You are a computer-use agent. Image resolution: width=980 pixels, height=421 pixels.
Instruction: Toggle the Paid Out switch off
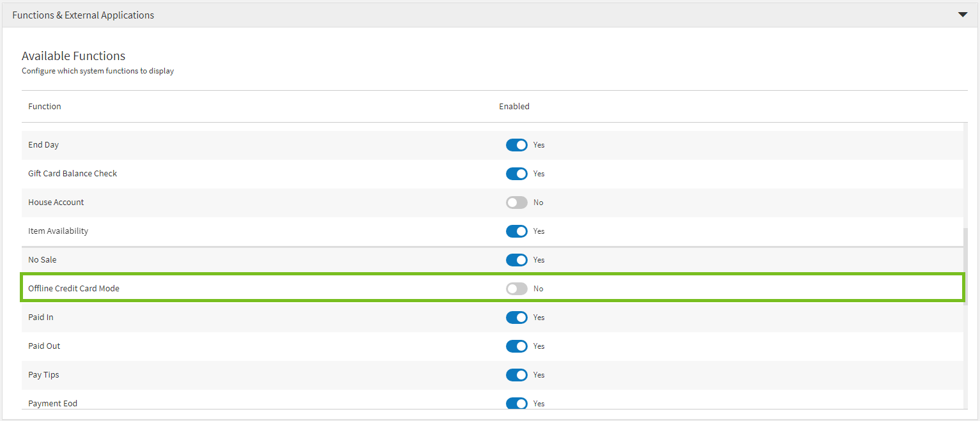pos(516,346)
